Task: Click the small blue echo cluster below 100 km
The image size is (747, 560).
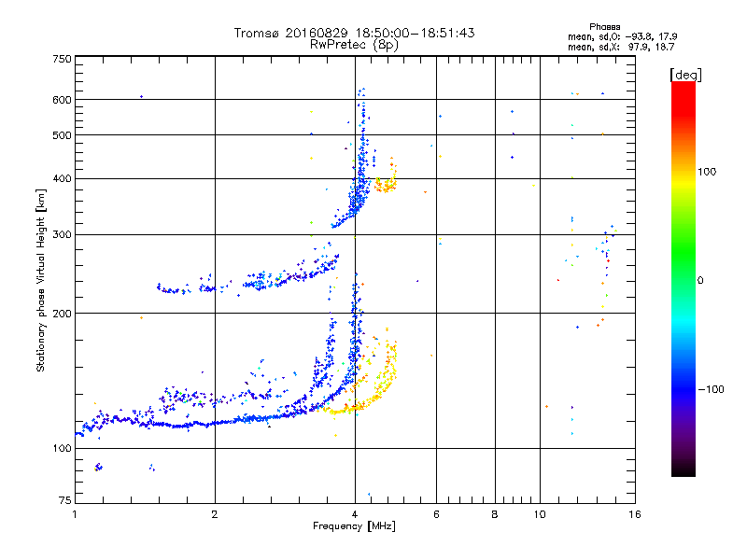Action: pyautogui.click(x=98, y=467)
